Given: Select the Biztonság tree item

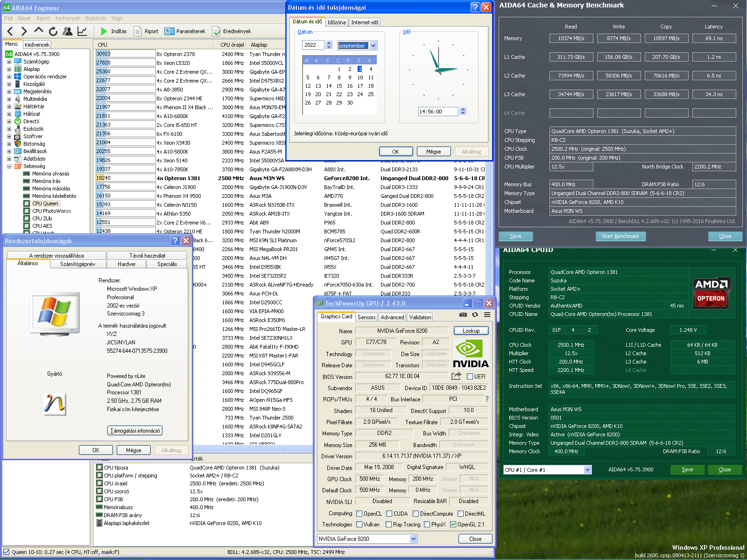Looking at the screenshot, I should tap(34, 144).
